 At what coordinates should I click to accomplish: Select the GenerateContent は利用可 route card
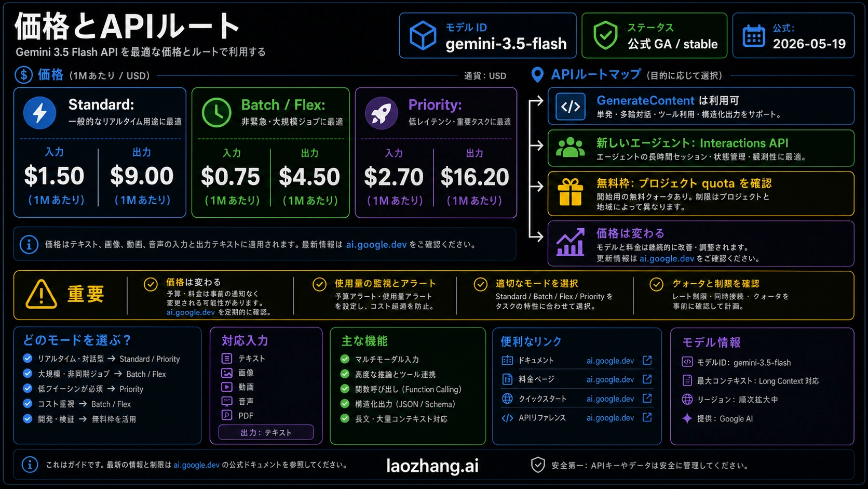701,106
